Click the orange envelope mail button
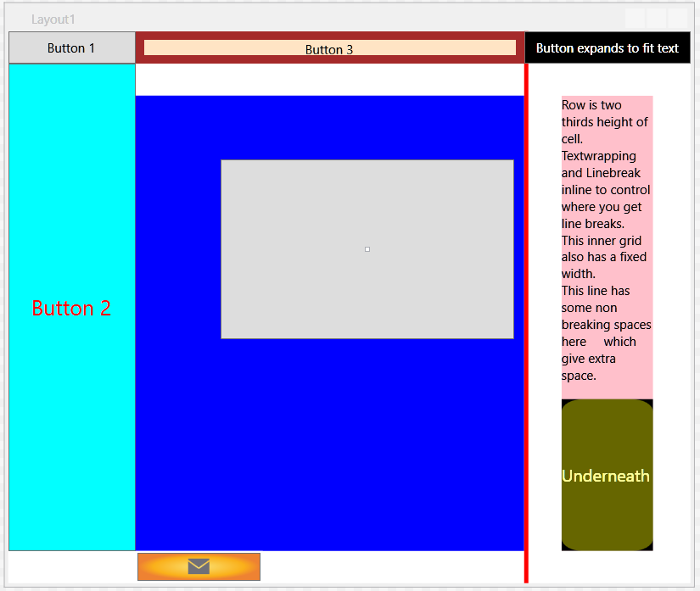The width and height of the screenshot is (700, 591). (199, 566)
